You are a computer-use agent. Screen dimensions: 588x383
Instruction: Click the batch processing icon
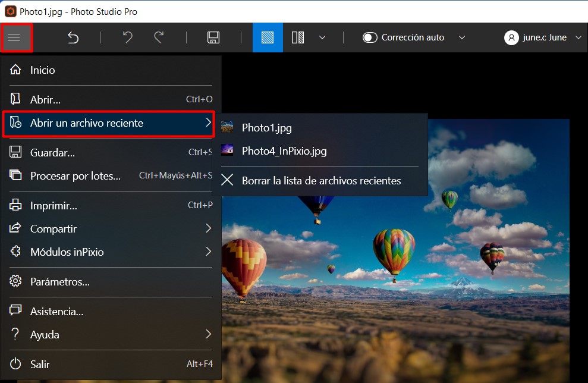pos(15,175)
